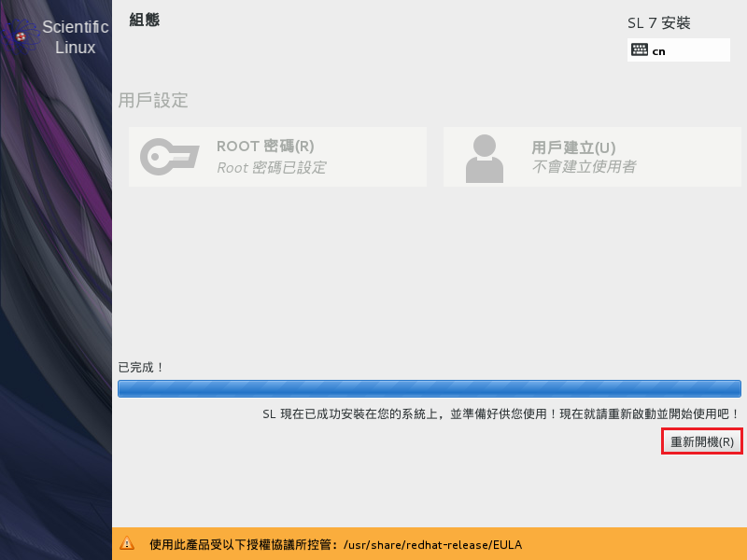
Task: Click the Scientific Linux sidebar title text
Action: click(76, 37)
